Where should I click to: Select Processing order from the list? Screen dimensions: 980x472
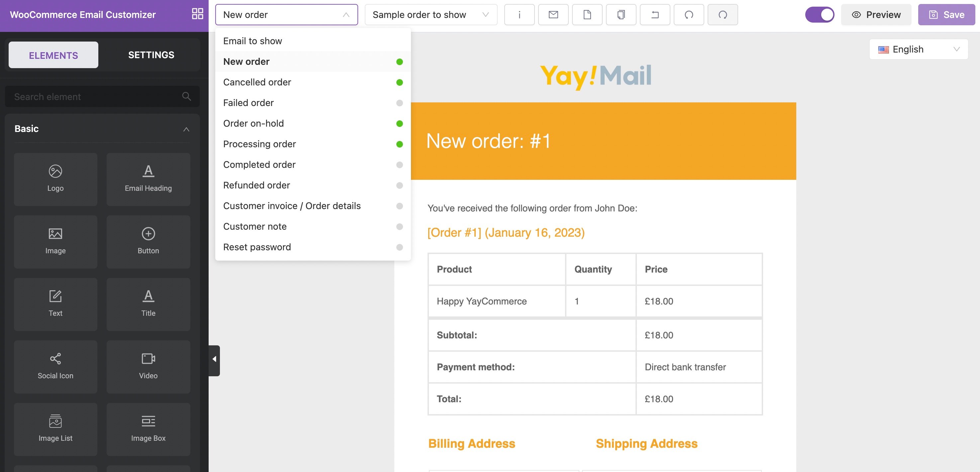coord(259,144)
